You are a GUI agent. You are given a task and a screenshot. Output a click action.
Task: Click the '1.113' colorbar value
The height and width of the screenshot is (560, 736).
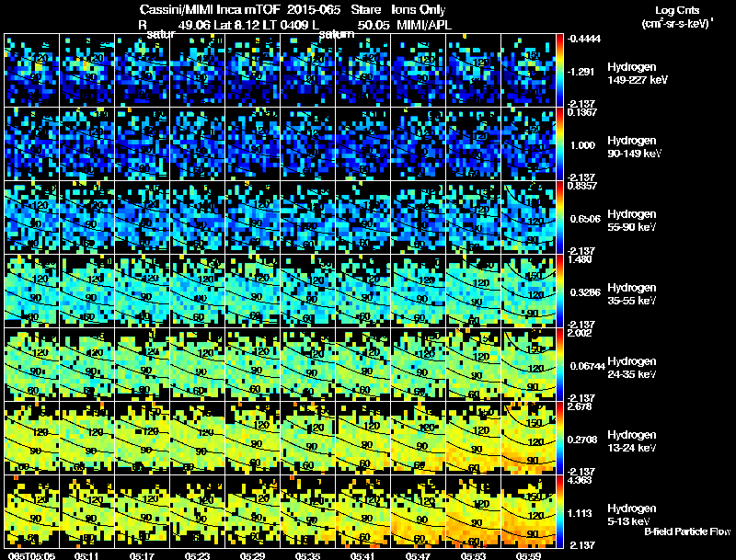click(581, 514)
